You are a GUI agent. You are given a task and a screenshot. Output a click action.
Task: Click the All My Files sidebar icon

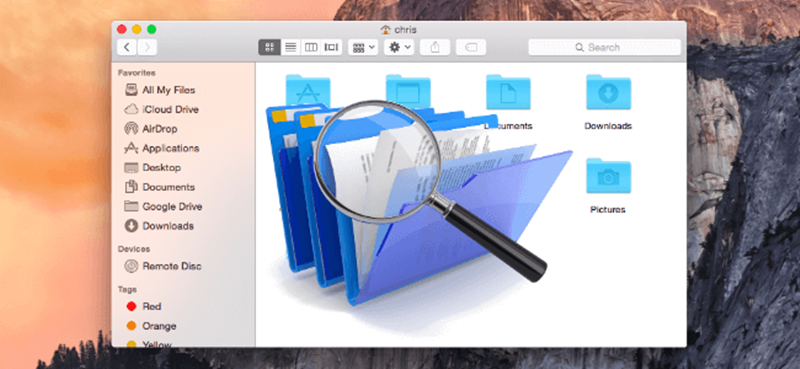tap(131, 90)
